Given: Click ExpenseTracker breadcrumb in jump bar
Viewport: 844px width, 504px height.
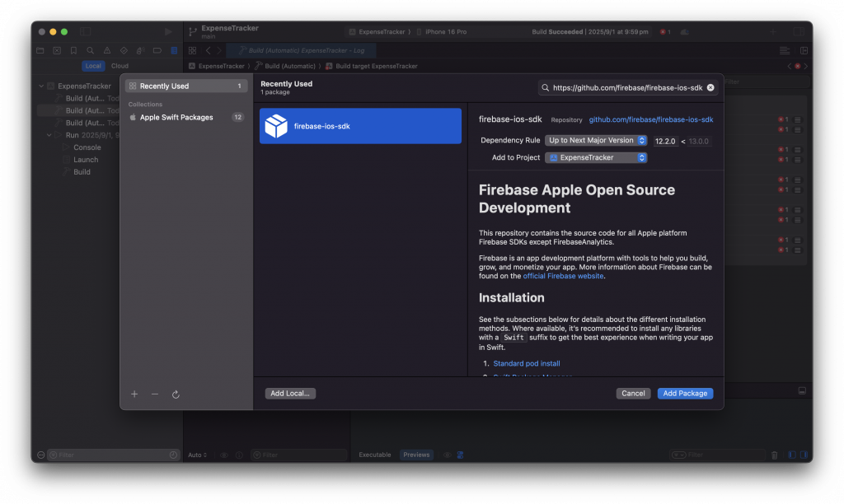Looking at the screenshot, I should [x=217, y=66].
